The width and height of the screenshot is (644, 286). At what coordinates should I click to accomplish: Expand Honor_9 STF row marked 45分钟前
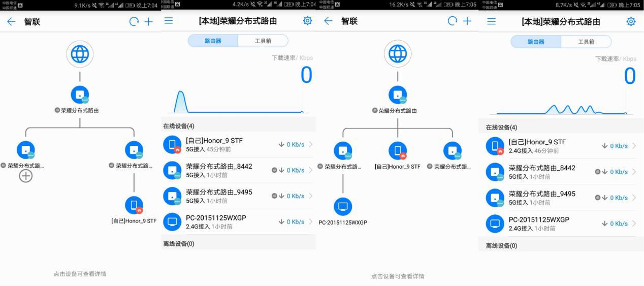click(x=238, y=144)
